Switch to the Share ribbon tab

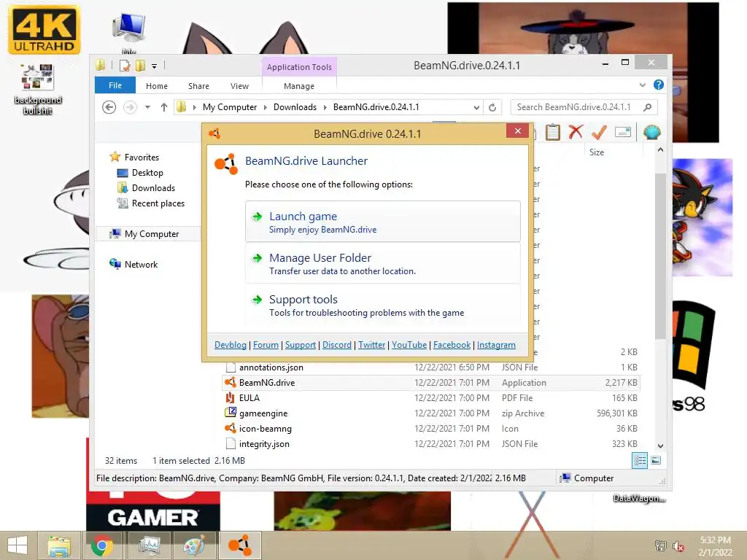[198, 86]
